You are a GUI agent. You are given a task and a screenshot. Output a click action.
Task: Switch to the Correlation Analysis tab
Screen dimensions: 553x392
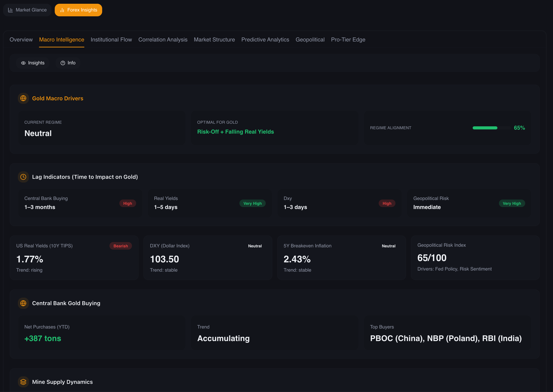coord(163,40)
